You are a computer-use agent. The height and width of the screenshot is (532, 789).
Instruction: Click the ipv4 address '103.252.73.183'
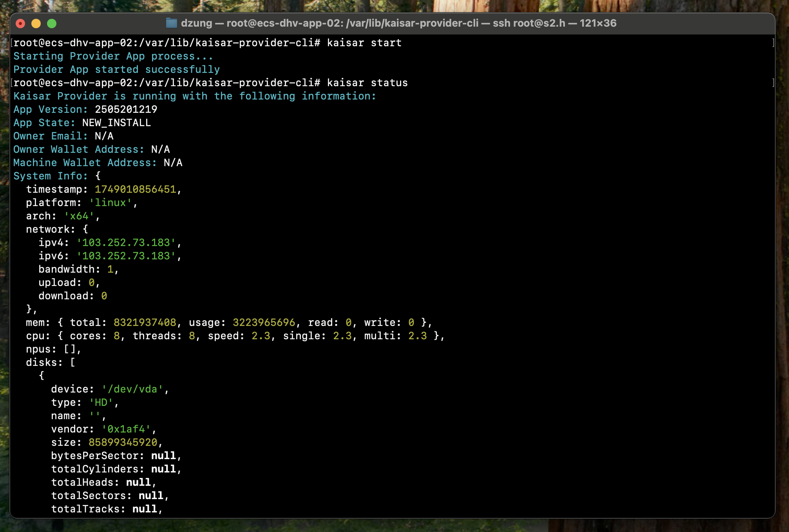coord(126,242)
